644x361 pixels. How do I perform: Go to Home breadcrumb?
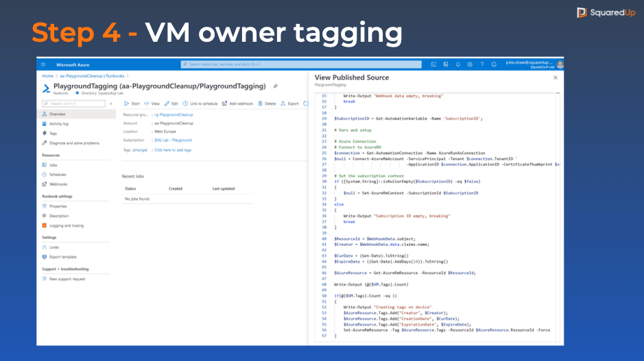pyautogui.click(x=47, y=76)
